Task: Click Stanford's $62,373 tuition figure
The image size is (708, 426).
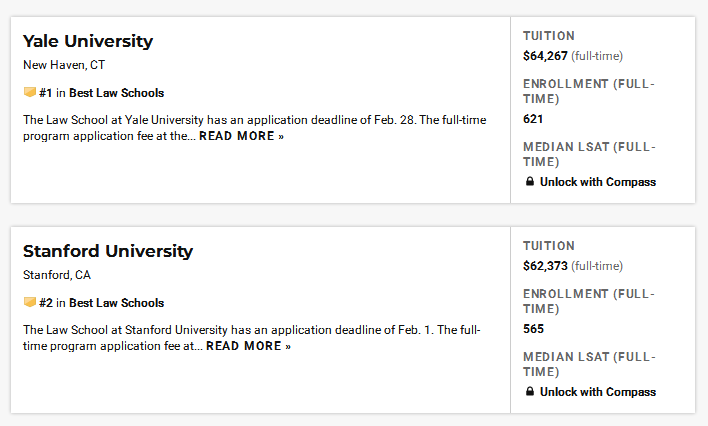Action: pos(545,266)
